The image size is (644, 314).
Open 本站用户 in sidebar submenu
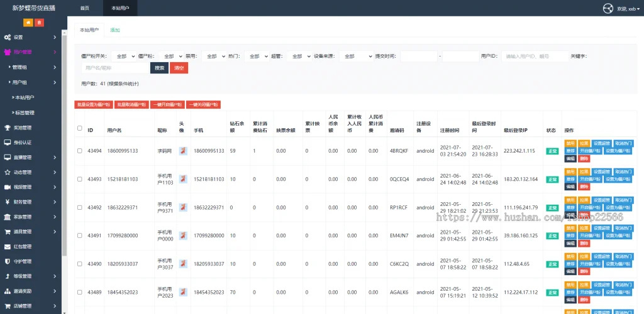coord(25,97)
